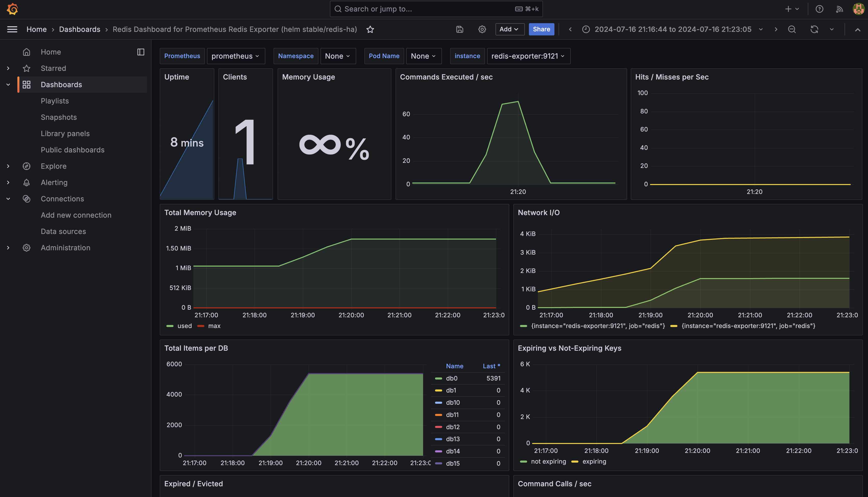This screenshot has width=868, height=497.
Task: Open the help question mark icon
Action: (x=819, y=9)
